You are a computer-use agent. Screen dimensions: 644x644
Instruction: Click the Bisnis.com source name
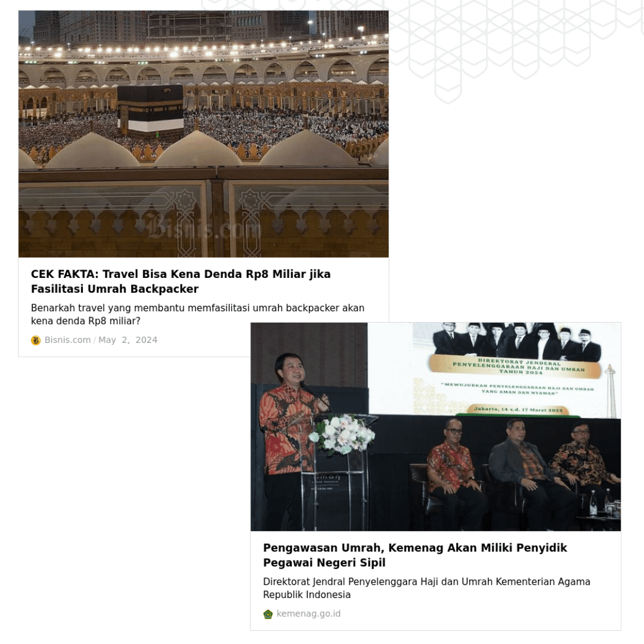coord(67,340)
